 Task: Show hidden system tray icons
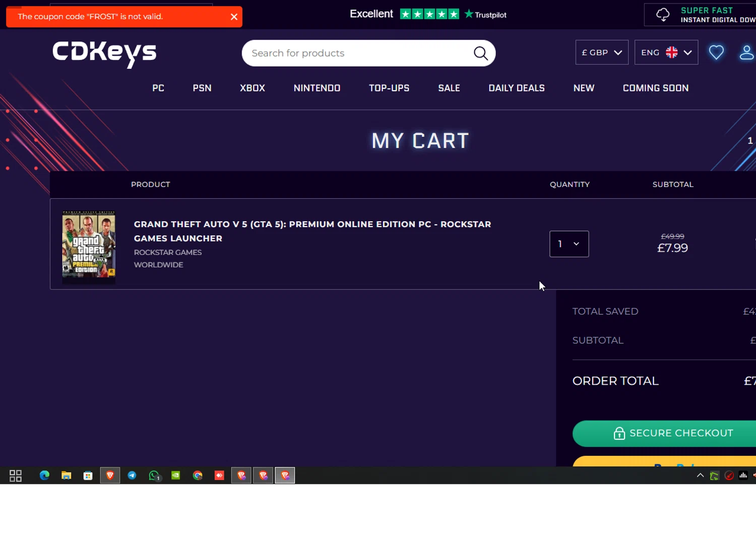700,475
